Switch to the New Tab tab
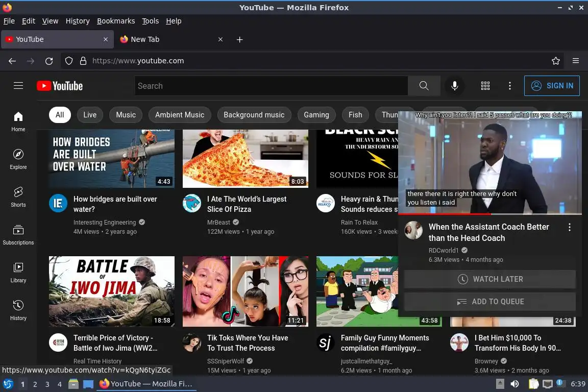 click(x=171, y=39)
